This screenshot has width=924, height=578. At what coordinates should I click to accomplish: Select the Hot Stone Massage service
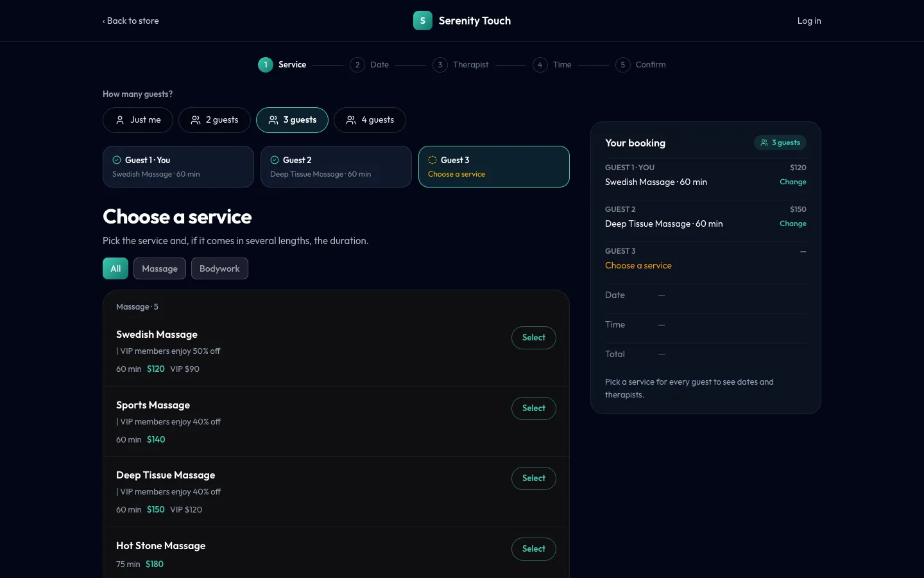534,549
